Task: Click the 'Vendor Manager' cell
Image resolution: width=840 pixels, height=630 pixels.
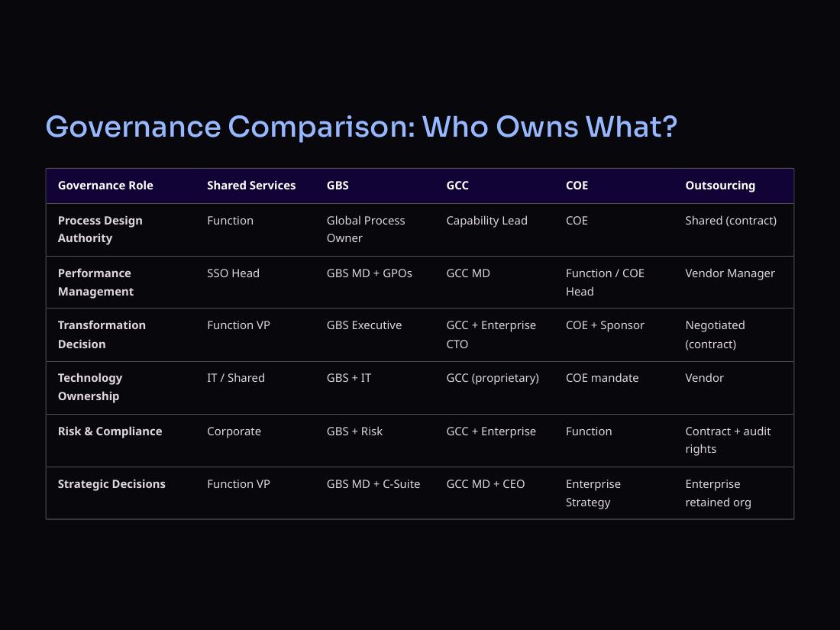Action: (x=729, y=273)
